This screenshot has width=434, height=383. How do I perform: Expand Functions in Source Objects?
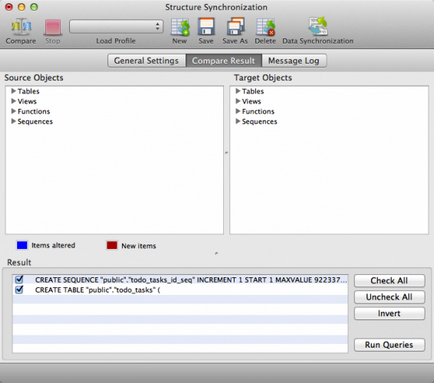tap(13, 111)
